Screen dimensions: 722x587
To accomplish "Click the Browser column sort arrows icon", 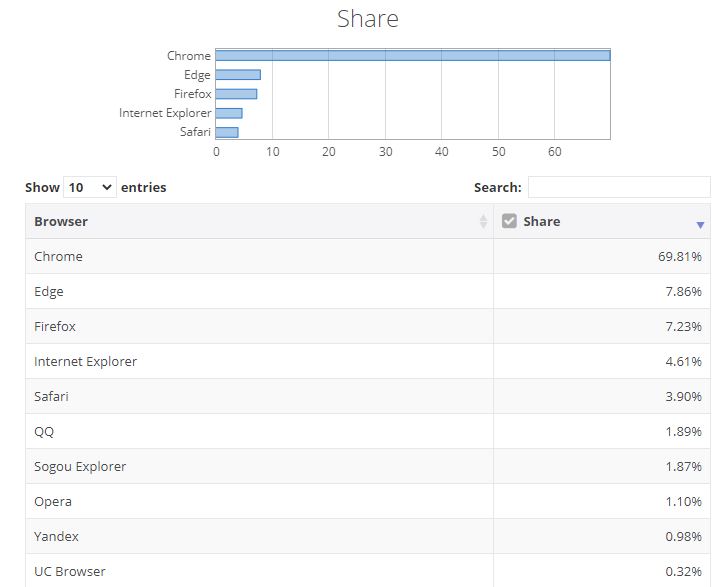I will [x=484, y=222].
